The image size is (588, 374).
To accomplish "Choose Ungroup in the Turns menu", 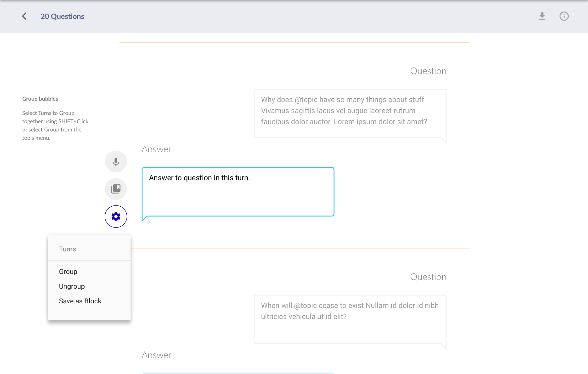I will click(x=72, y=286).
